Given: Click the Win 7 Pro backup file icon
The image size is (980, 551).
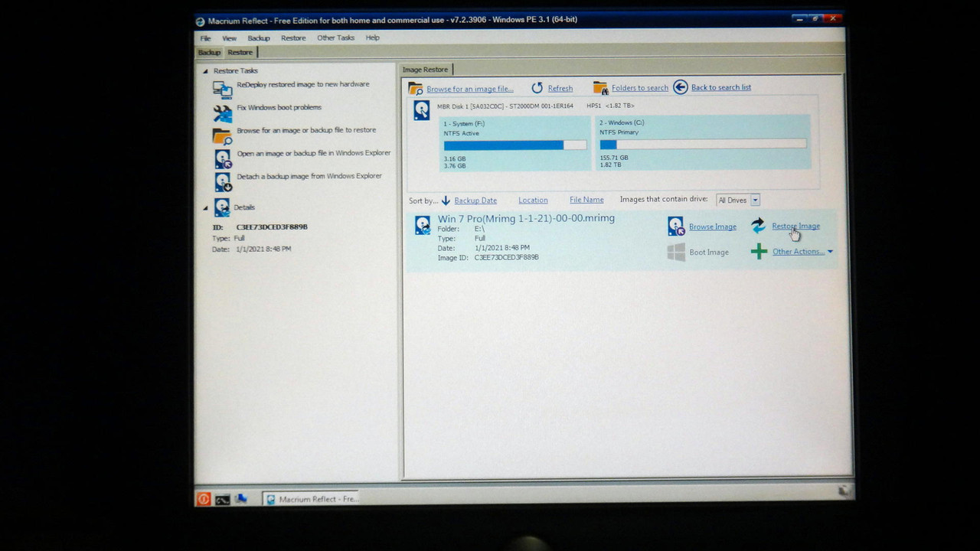Looking at the screenshot, I should 423,225.
